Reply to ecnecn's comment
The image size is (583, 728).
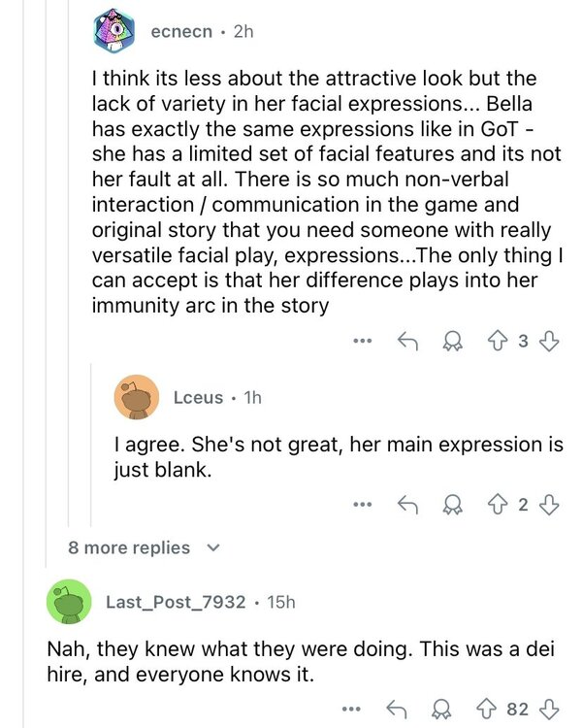[x=407, y=341]
